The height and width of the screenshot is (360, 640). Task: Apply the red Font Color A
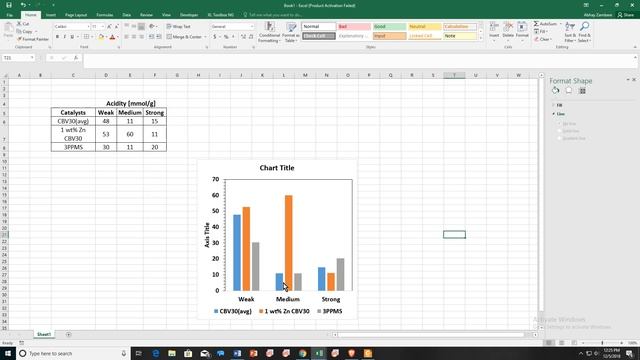click(113, 37)
